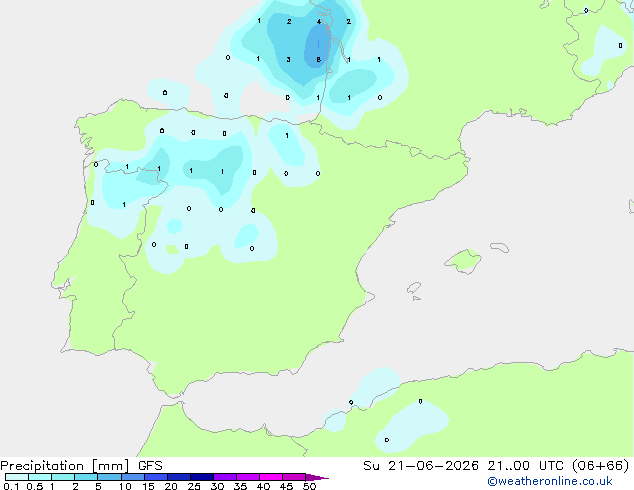Select the 45–50 mm legend color swatch

pyautogui.click(x=294, y=477)
